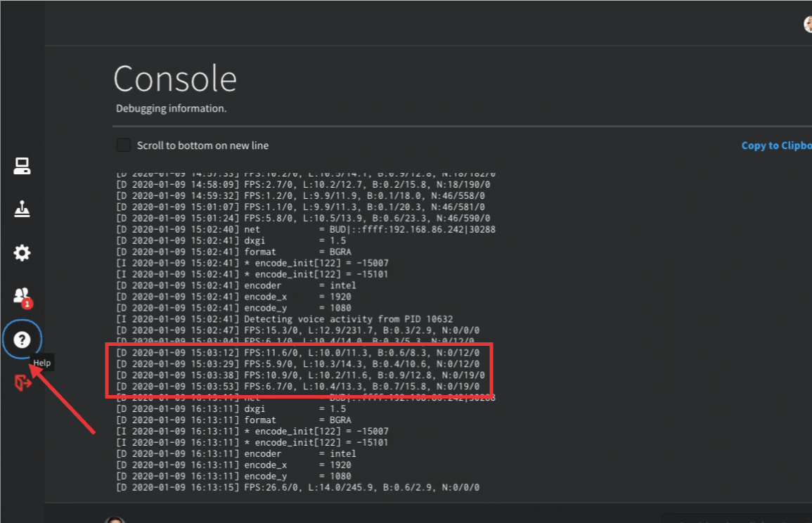
Task: Click the log line showing FPS:15.3/0
Action: (297, 330)
